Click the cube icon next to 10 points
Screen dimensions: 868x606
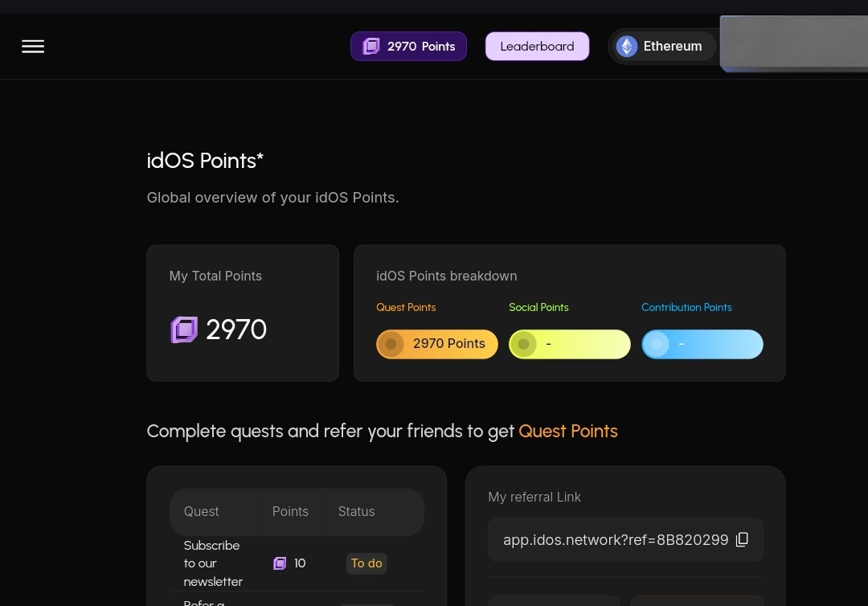(280, 563)
